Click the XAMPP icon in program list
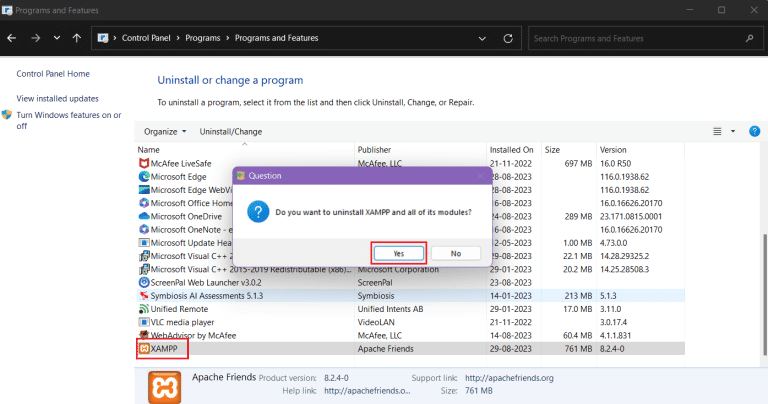The width and height of the screenshot is (768, 404). pyautogui.click(x=143, y=349)
